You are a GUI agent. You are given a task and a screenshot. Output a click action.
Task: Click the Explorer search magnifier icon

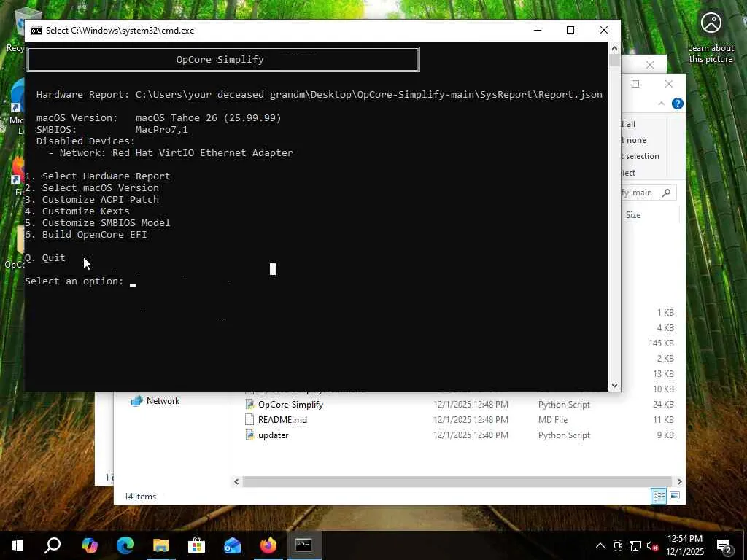click(x=667, y=192)
